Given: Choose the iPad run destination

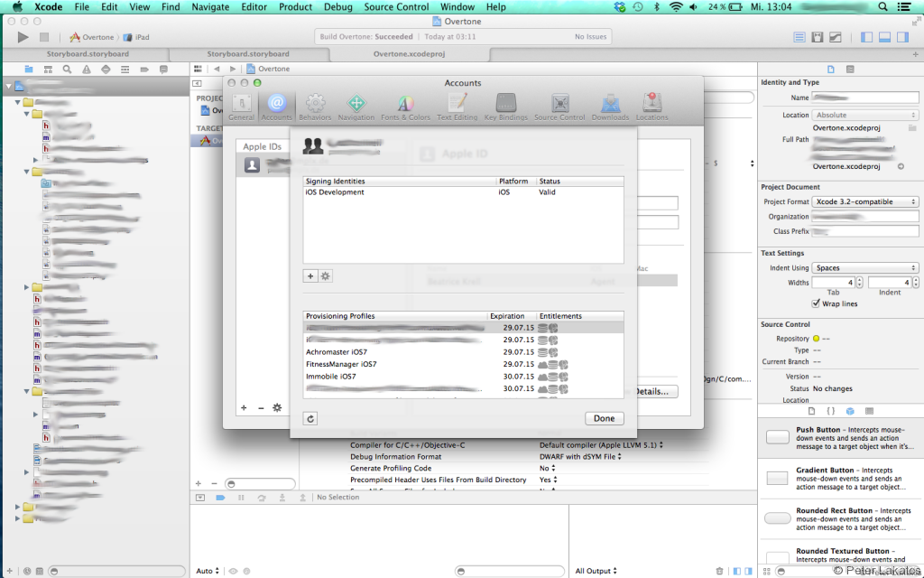Looking at the screenshot, I should tap(137, 37).
